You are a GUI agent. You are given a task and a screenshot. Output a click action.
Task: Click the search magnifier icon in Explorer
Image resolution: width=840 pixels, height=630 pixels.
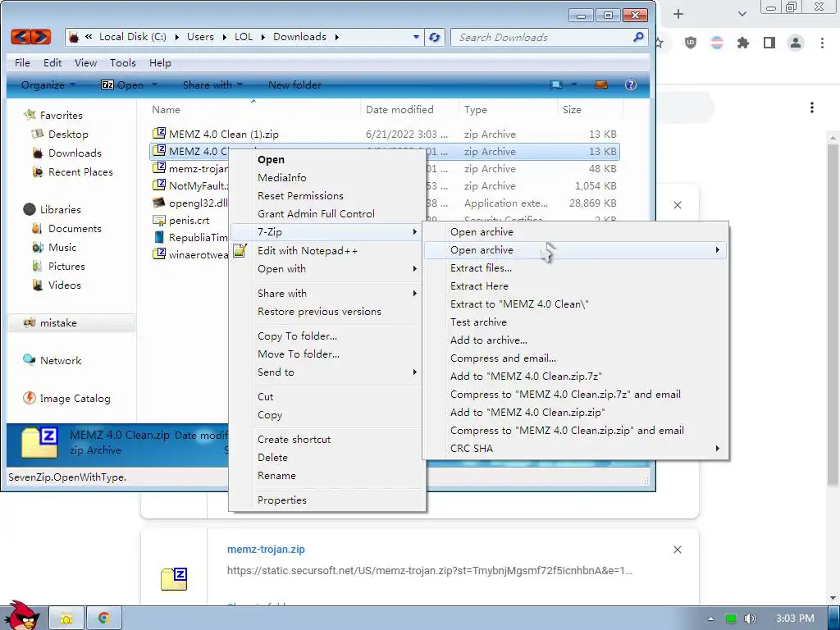click(x=638, y=37)
